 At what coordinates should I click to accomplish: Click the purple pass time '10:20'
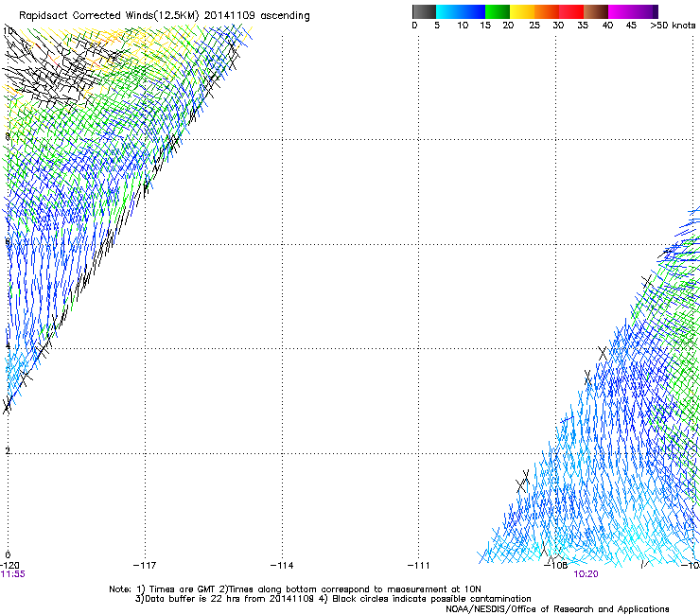tap(586, 574)
